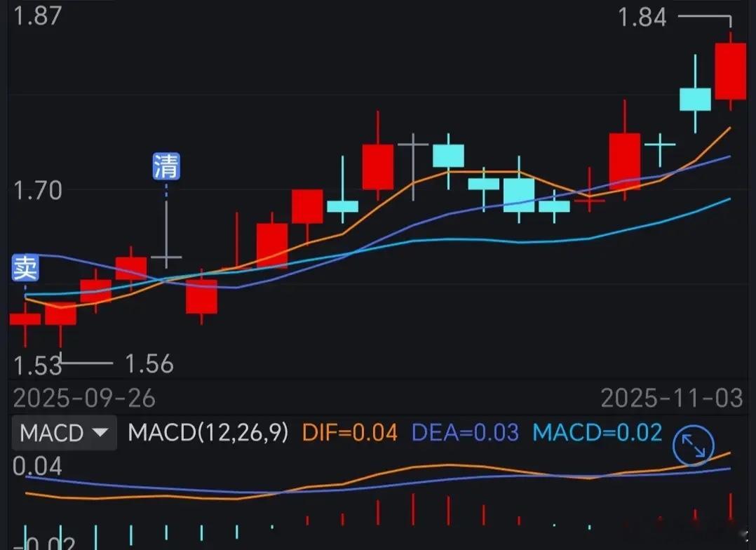Image resolution: width=756 pixels, height=550 pixels.
Task: Click the DIF=0.04 value
Action: 349,432
